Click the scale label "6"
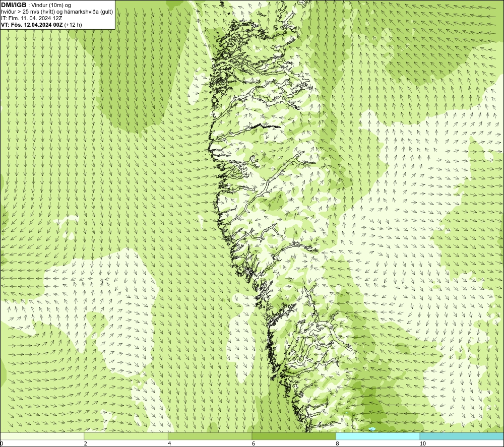This screenshot has width=504, height=447. (x=254, y=444)
